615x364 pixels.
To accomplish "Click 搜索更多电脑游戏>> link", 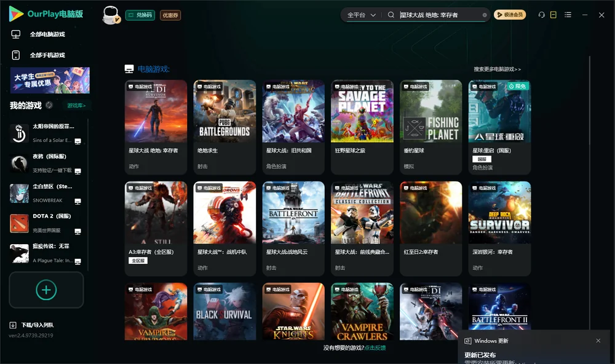I will 497,69.
